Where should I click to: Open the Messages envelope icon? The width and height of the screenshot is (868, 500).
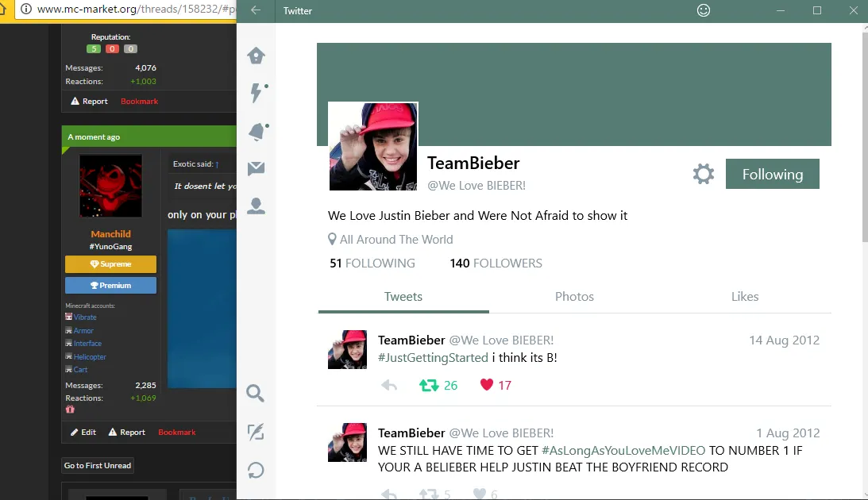pyautogui.click(x=256, y=169)
